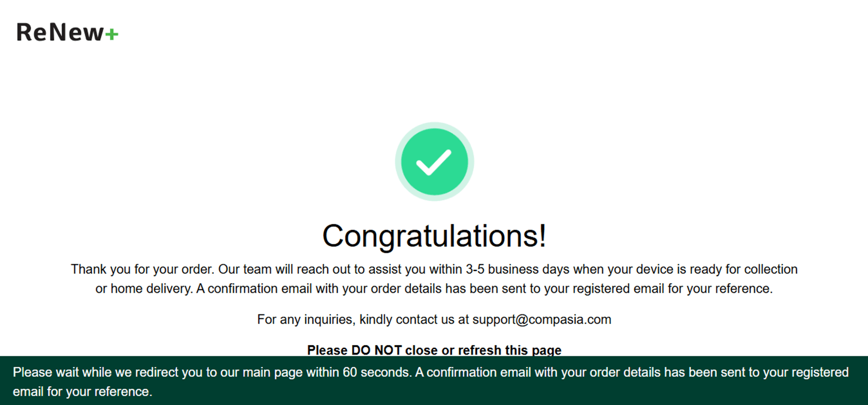Open the support@compasia.com email address
The image size is (868, 405).
(x=542, y=319)
